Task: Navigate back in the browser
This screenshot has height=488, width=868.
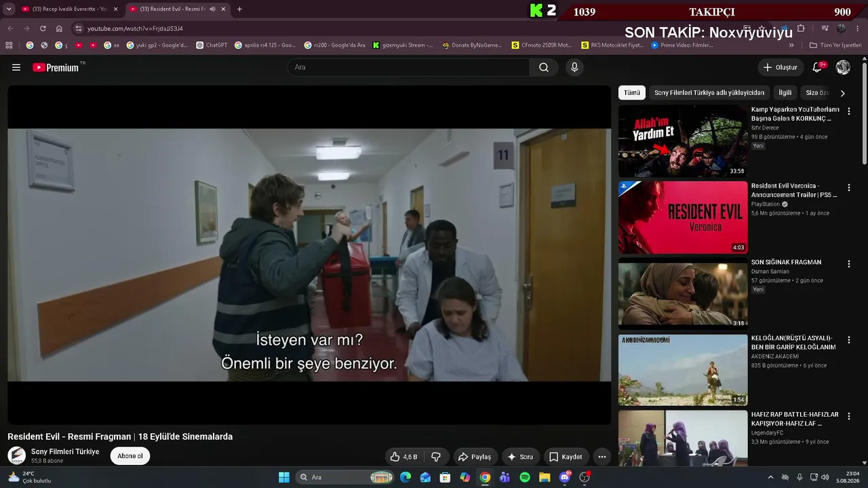Action: click(10, 28)
